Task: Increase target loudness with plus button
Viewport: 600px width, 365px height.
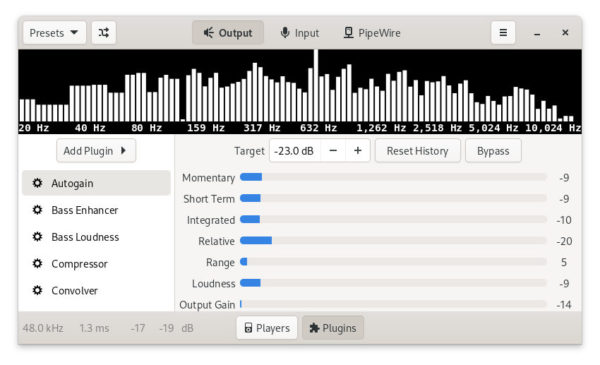Action: [358, 151]
